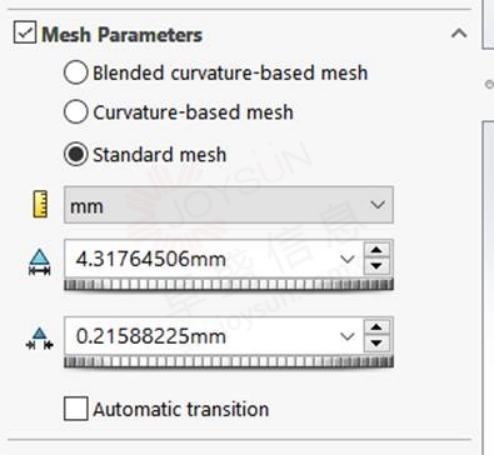Click the mesh tolerance icon
The height and width of the screenshot is (455, 494).
click(x=40, y=339)
